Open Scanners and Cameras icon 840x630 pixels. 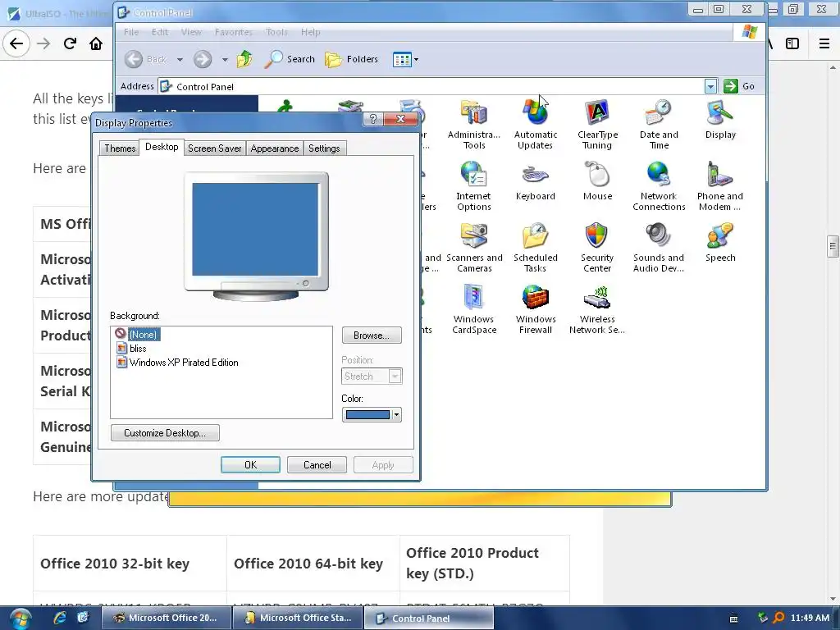tap(473, 247)
